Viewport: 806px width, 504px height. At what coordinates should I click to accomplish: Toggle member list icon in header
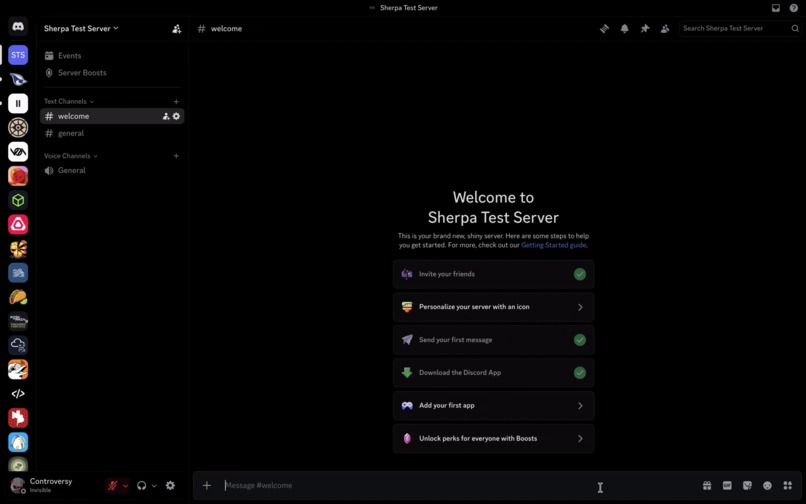click(665, 29)
